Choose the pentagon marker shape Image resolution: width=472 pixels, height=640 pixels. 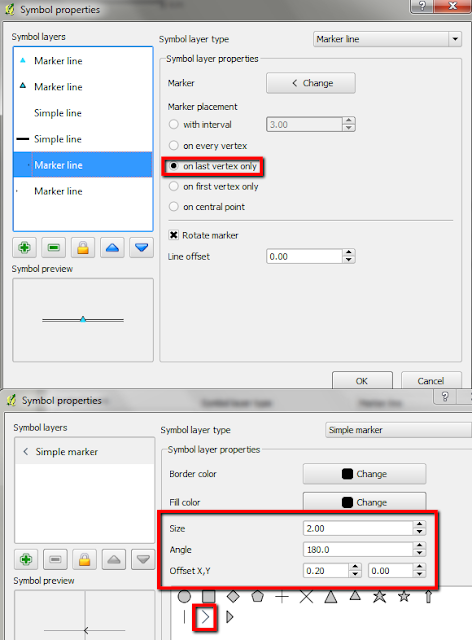pos(257,597)
